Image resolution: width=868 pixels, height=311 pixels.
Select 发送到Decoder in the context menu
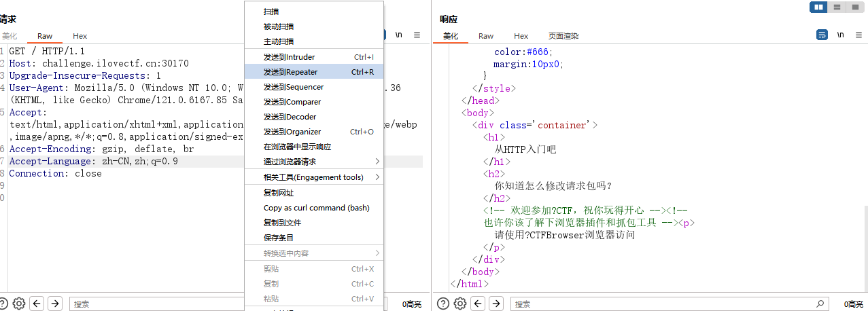click(314, 117)
